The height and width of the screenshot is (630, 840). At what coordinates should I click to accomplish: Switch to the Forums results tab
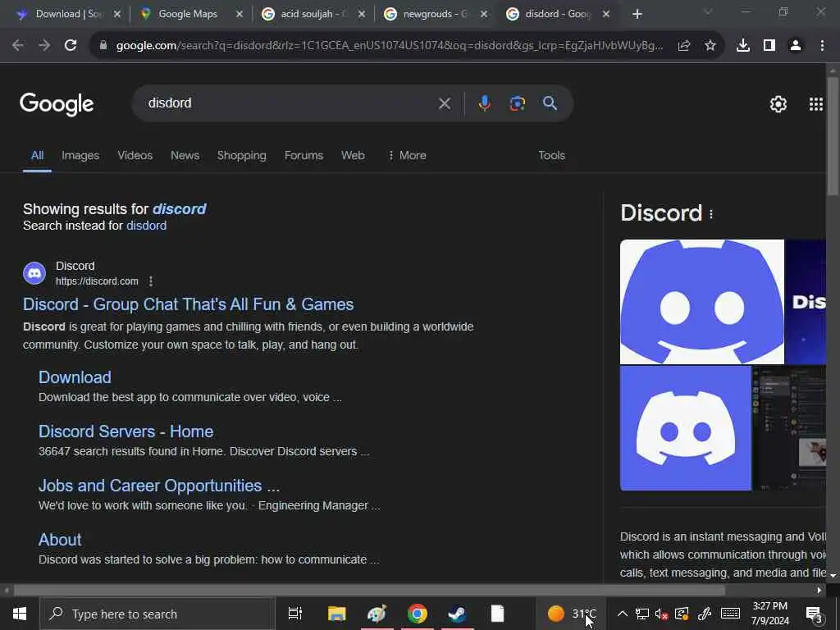point(304,155)
